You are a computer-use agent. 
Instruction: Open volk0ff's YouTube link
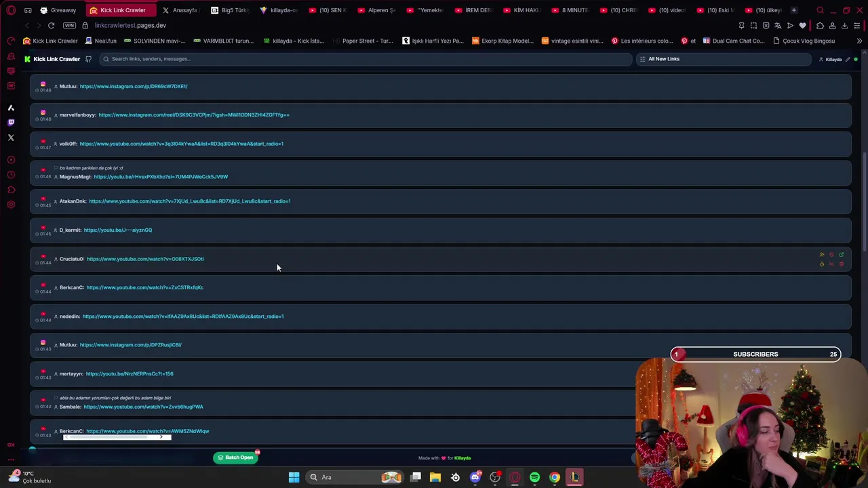click(x=181, y=144)
